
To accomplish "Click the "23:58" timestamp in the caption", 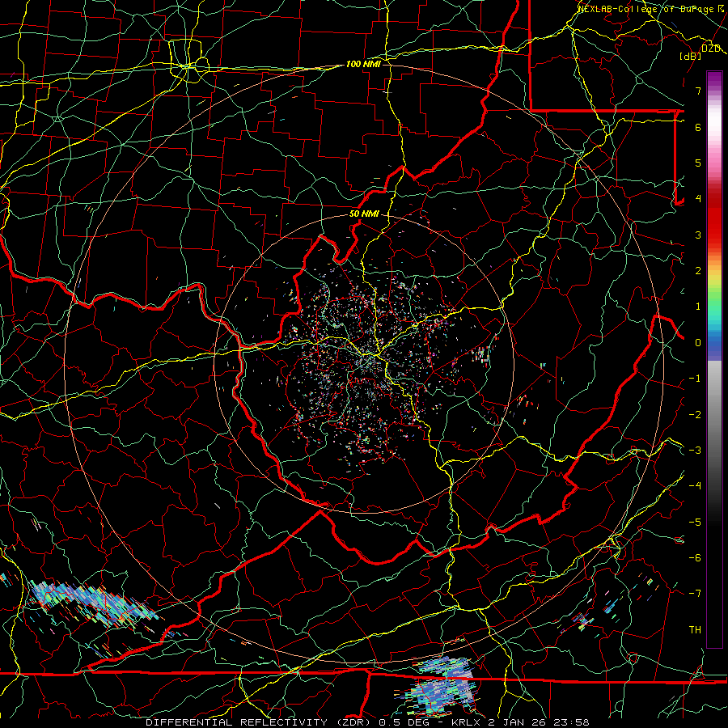I will [x=570, y=722].
